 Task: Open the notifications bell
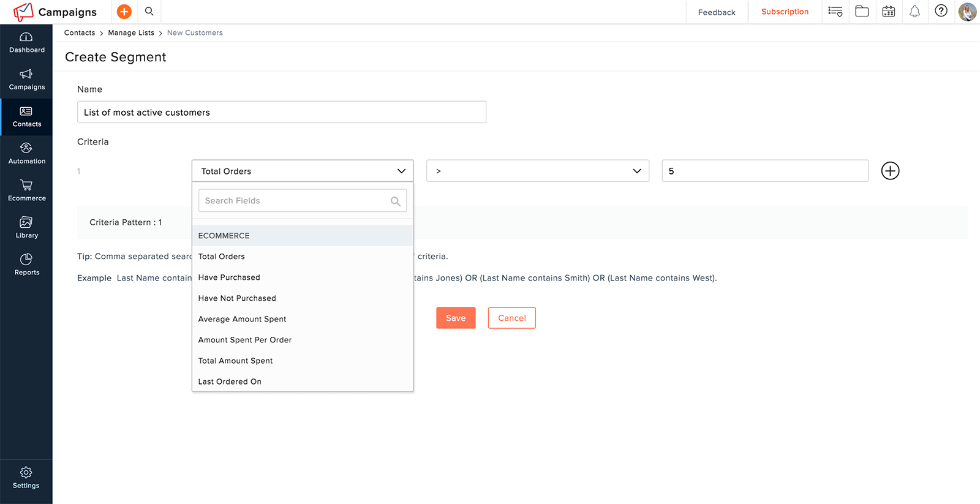click(914, 12)
